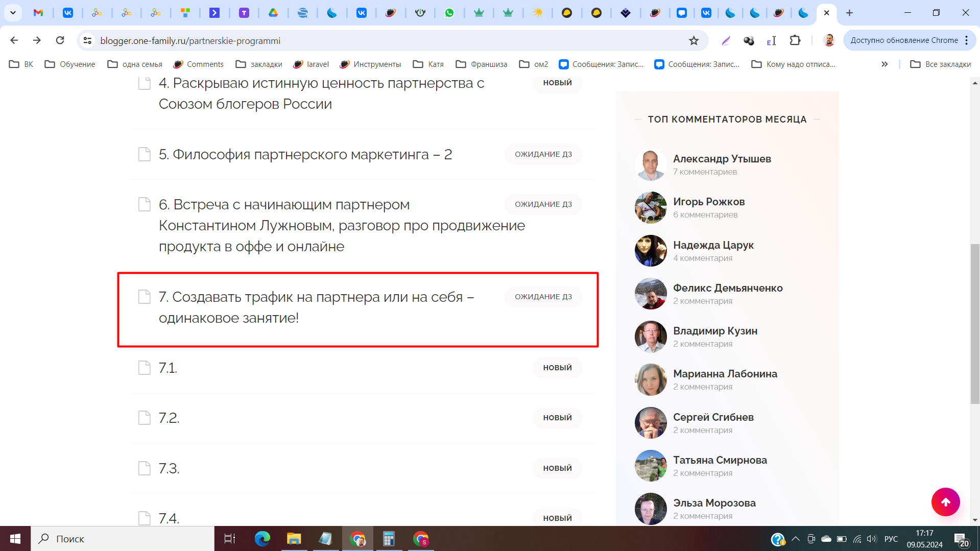Bookmark this page with the star icon

(x=694, y=41)
